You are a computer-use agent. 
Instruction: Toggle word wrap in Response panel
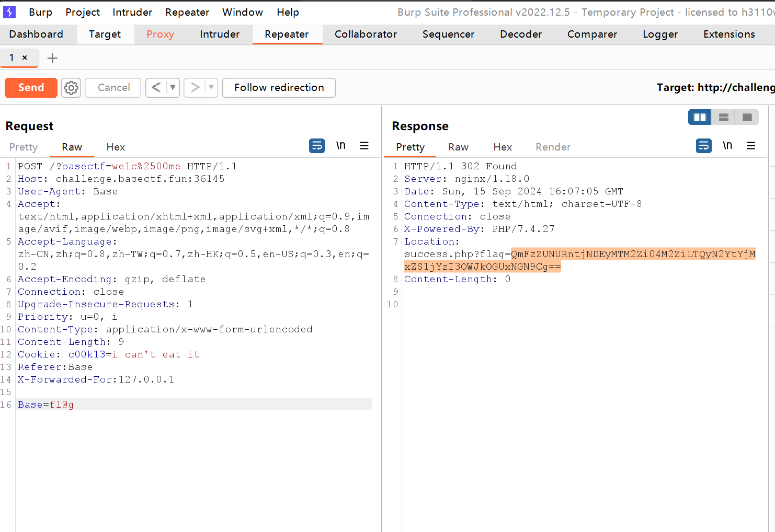[704, 146]
